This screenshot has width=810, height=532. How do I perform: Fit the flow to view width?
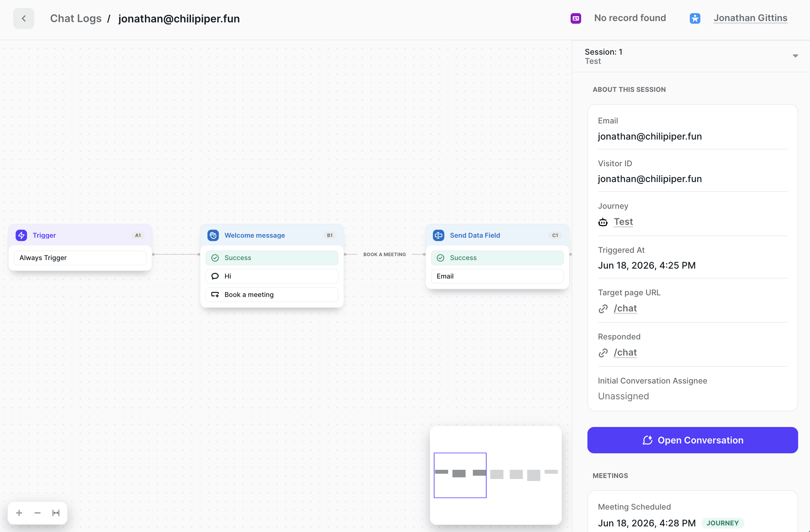pyautogui.click(x=56, y=513)
